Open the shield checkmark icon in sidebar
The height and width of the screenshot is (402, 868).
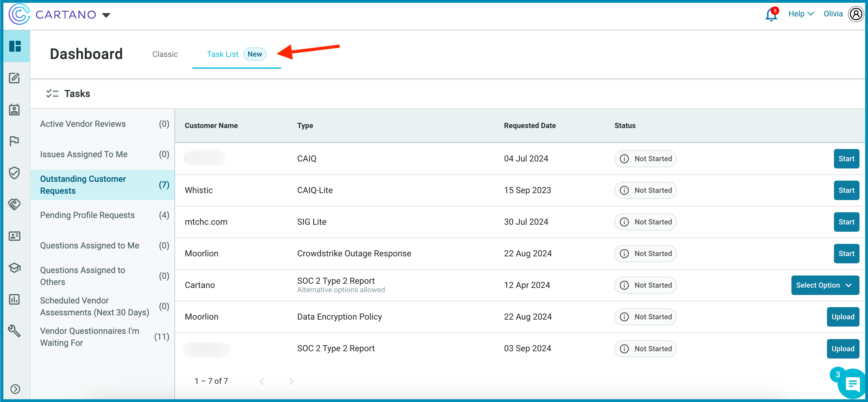click(x=15, y=173)
